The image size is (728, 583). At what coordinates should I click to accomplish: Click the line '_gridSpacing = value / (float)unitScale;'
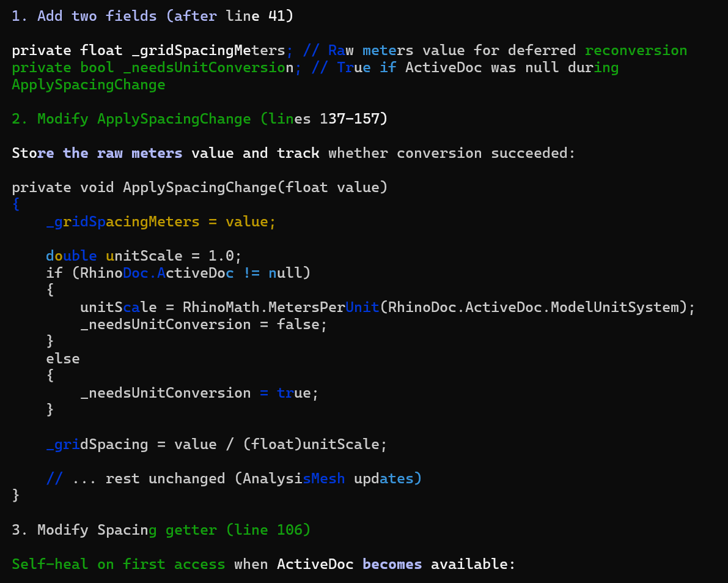point(216,444)
